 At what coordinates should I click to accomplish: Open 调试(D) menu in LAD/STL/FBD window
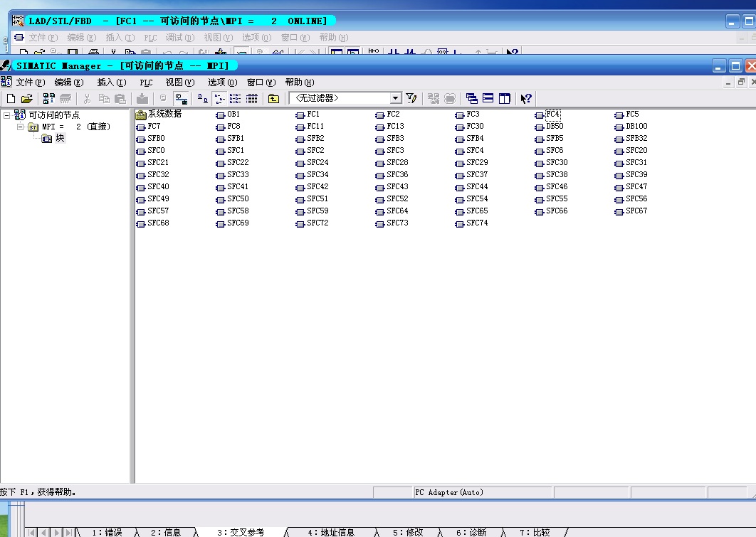coord(180,38)
